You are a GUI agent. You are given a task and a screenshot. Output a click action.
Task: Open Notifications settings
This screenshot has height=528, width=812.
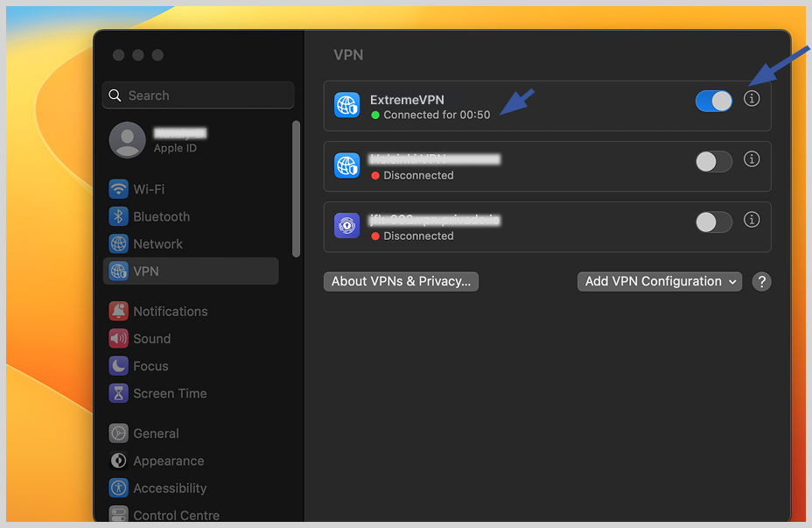[191, 311]
